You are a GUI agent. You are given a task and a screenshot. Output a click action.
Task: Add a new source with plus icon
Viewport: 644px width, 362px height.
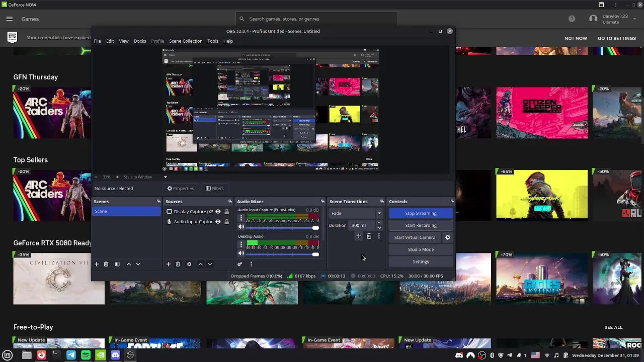[x=169, y=264]
